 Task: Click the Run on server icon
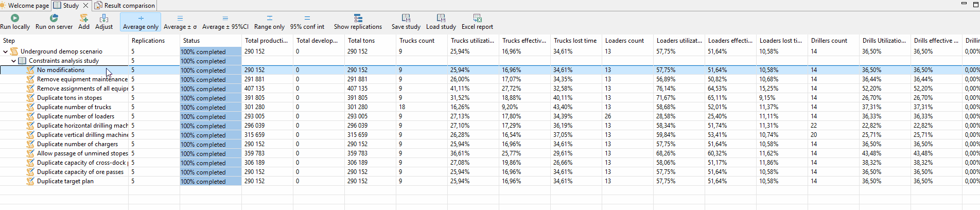coord(54,18)
